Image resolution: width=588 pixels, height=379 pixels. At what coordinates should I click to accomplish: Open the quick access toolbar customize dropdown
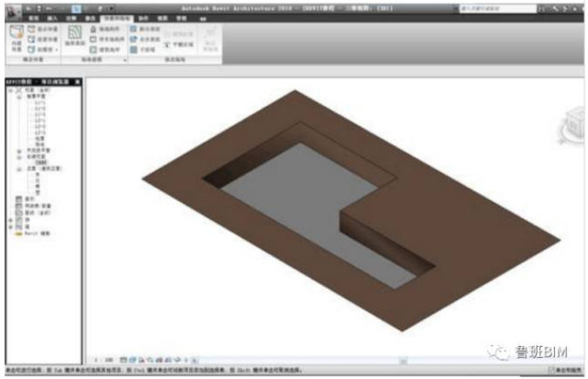coord(112,8)
